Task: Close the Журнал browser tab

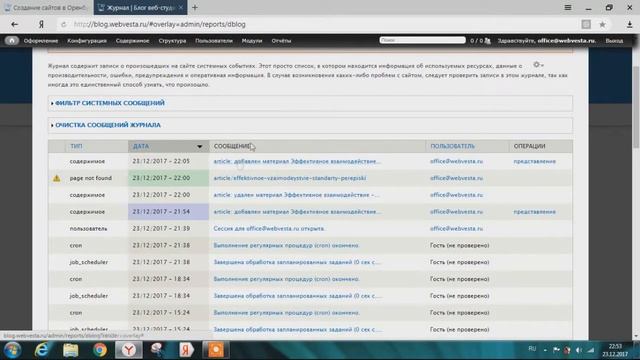Action: (x=181, y=7)
